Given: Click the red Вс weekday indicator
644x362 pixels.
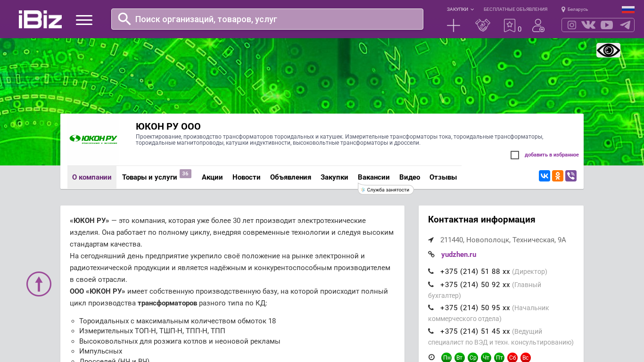Looking at the screenshot, I should (526, 358).
